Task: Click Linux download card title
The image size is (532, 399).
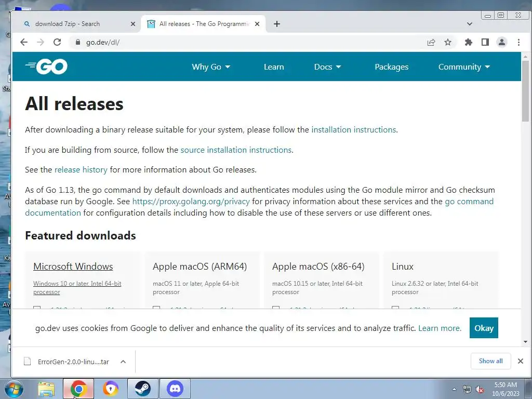Action: (403, 267)
